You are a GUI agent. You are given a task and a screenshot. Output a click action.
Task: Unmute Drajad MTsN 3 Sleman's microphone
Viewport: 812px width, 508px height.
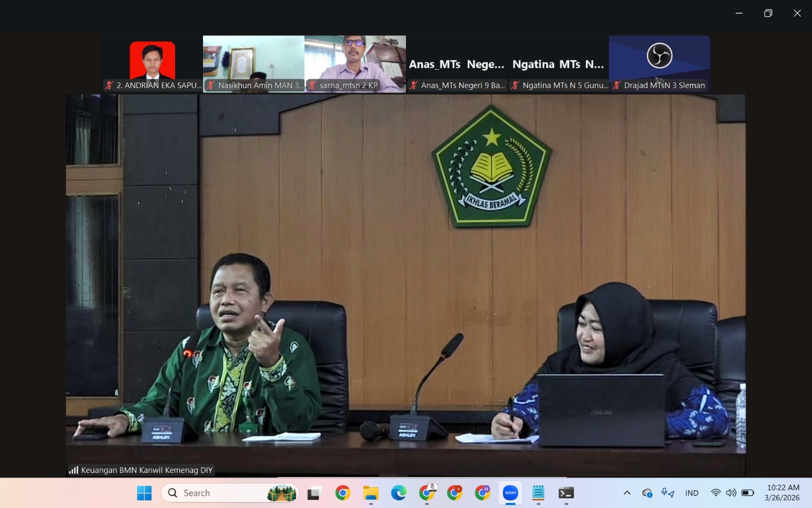point(616,85)
